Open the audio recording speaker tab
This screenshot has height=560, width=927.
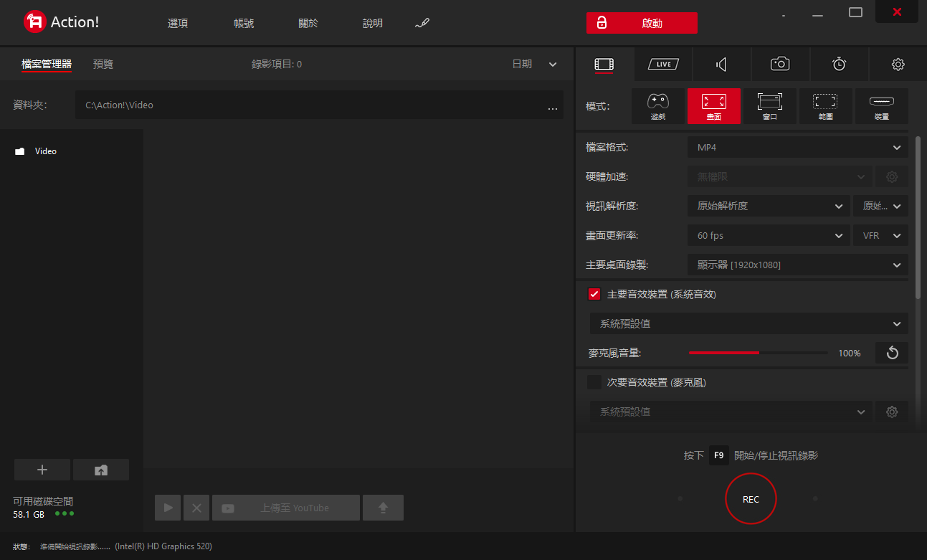721,65
